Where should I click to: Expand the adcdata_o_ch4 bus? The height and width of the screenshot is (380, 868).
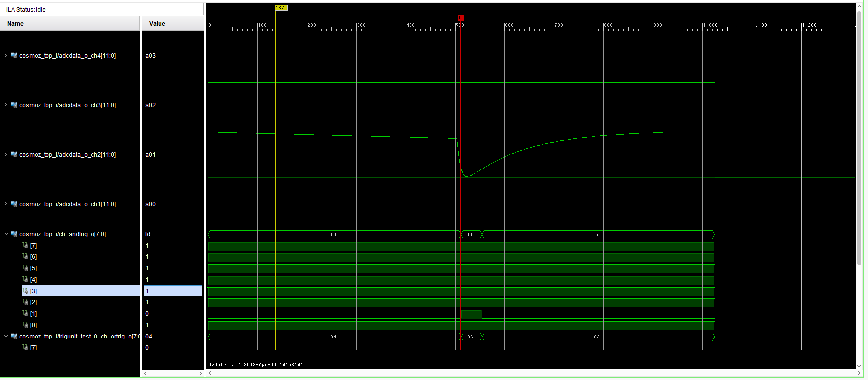(6, 56)
